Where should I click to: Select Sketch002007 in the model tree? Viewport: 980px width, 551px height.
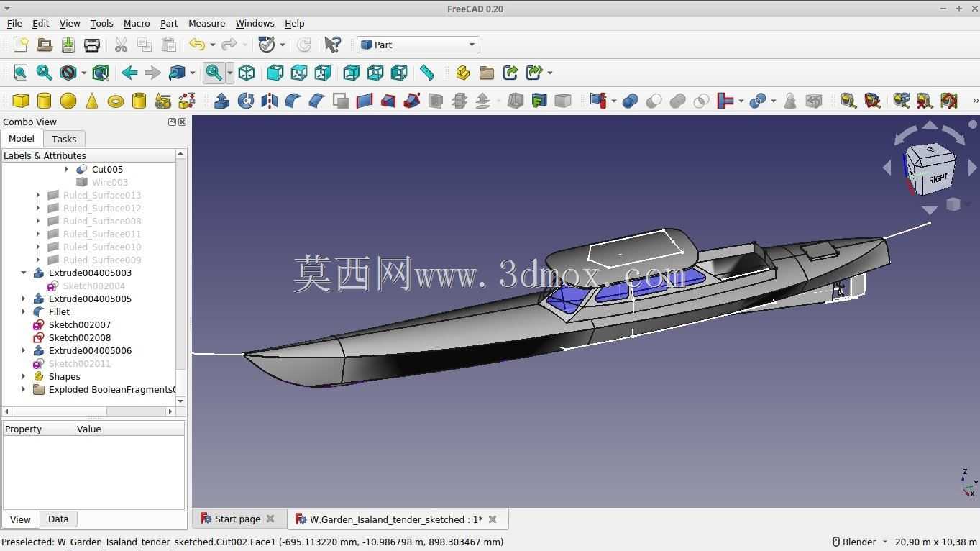pos(80,324)
